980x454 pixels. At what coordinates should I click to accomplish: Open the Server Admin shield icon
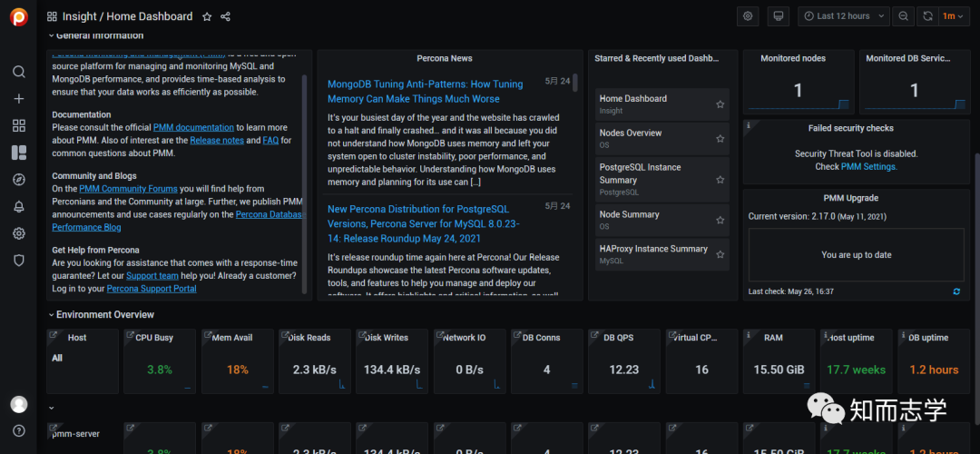19,261
